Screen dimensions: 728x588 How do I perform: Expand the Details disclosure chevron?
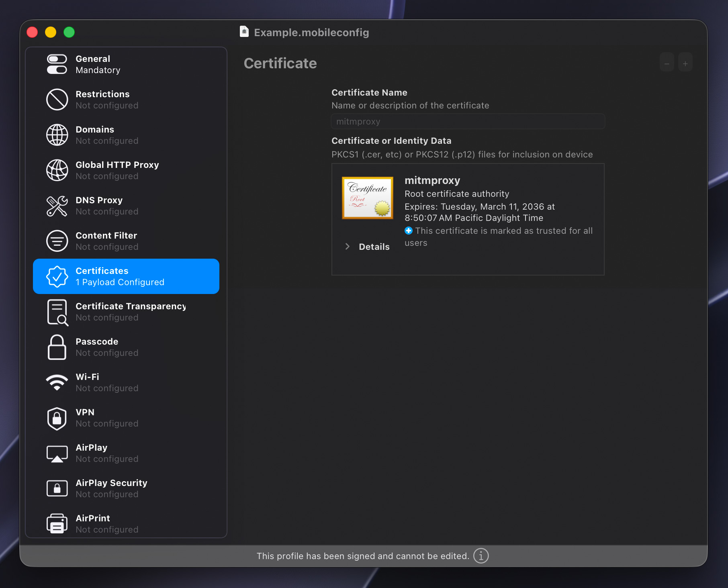click(x=348, y=247)
